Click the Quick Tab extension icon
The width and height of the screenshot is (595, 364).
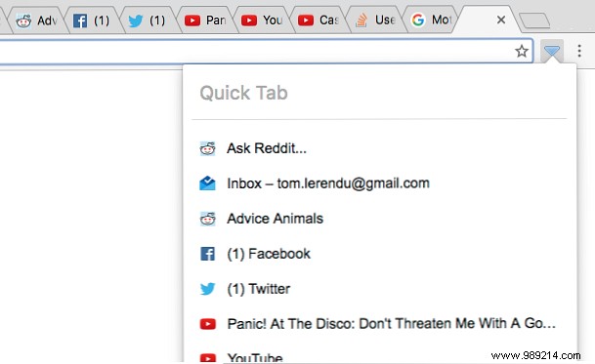(552, 51)
